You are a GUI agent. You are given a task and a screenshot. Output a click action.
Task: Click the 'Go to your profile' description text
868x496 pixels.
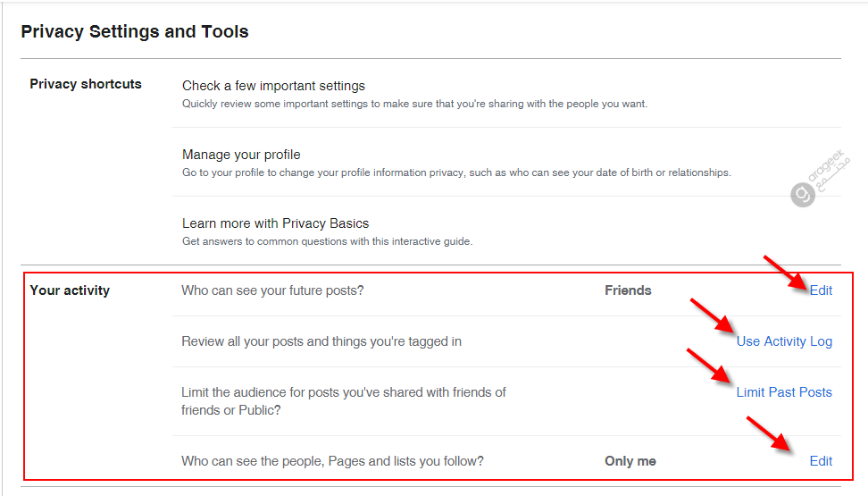point(456,172)
